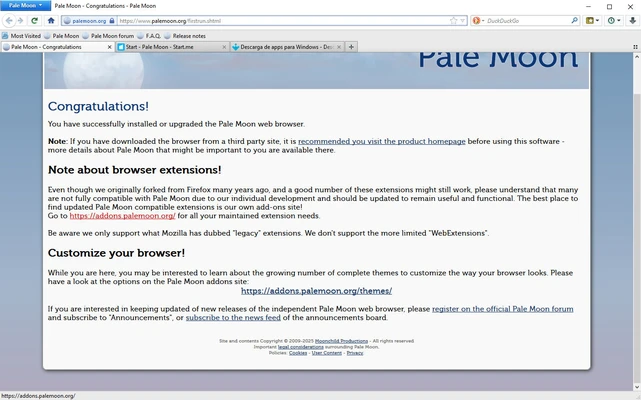
Task: Switch to the Start - Pale Moon - Start.me tab
Action: (x=172, y=47)
